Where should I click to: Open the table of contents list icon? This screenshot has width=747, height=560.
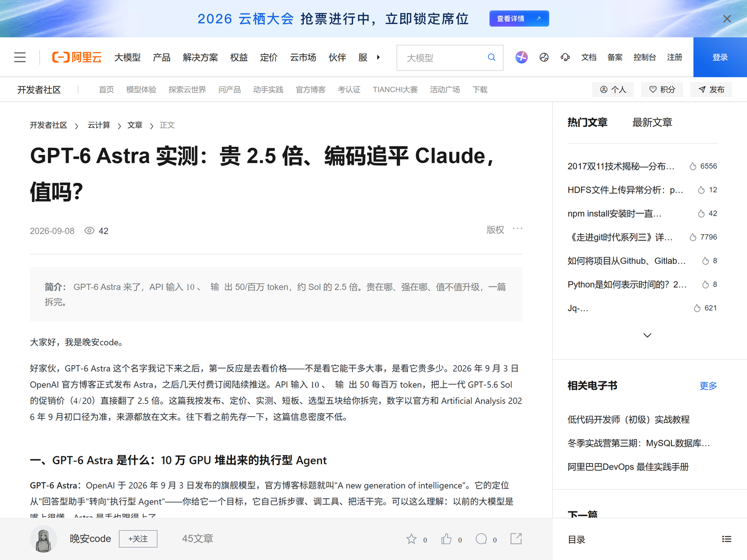[726, 539]
